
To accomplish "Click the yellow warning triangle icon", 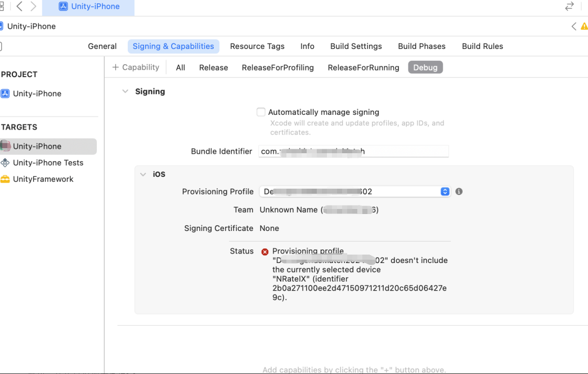I will [584, 26].
